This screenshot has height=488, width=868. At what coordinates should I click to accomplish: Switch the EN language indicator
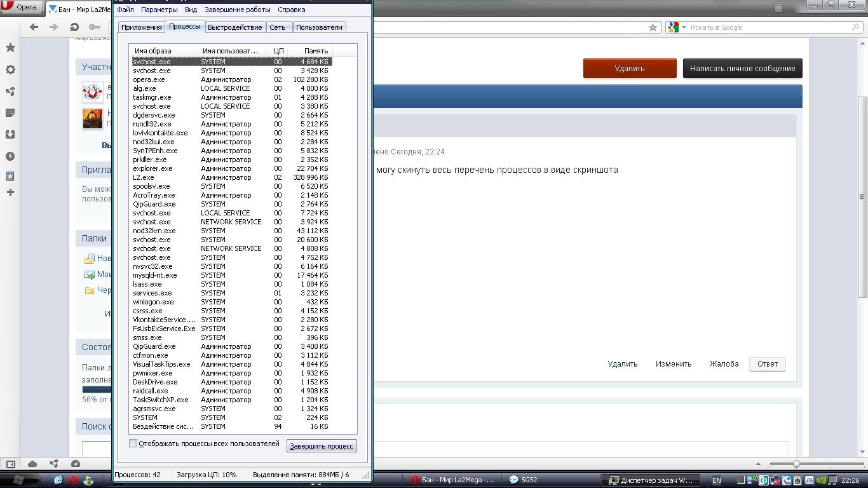(717, 480)
